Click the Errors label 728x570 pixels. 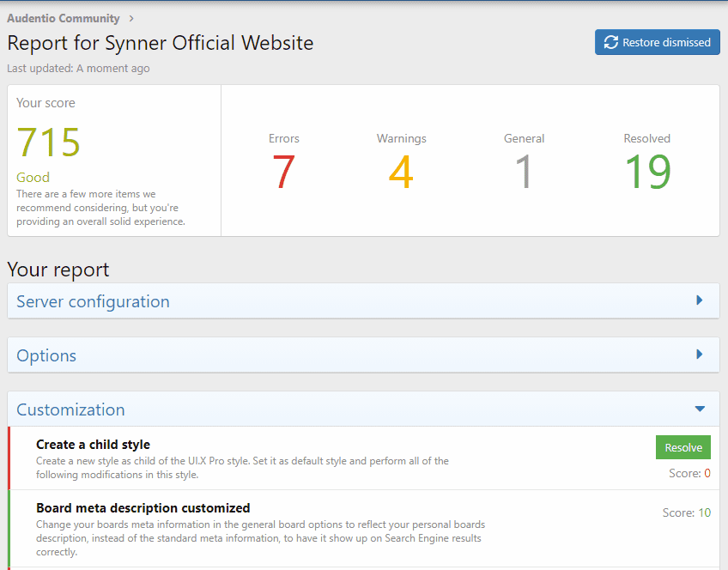[x=283, y=138]
